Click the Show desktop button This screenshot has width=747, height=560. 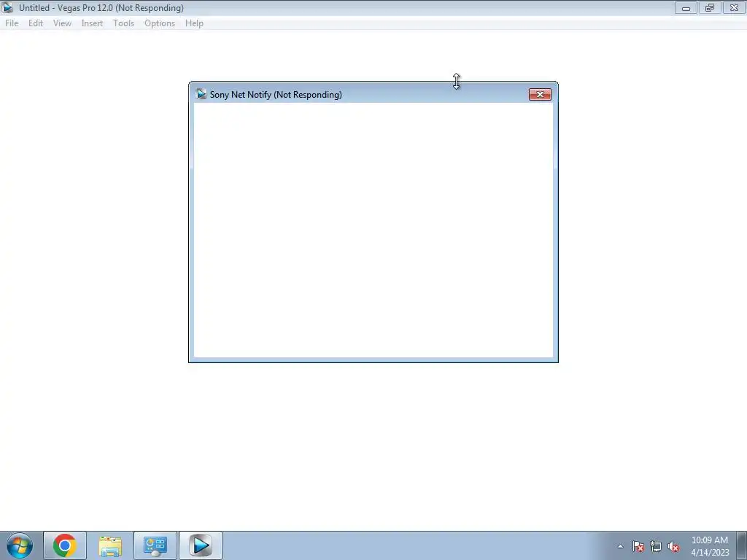coord(741,545)
